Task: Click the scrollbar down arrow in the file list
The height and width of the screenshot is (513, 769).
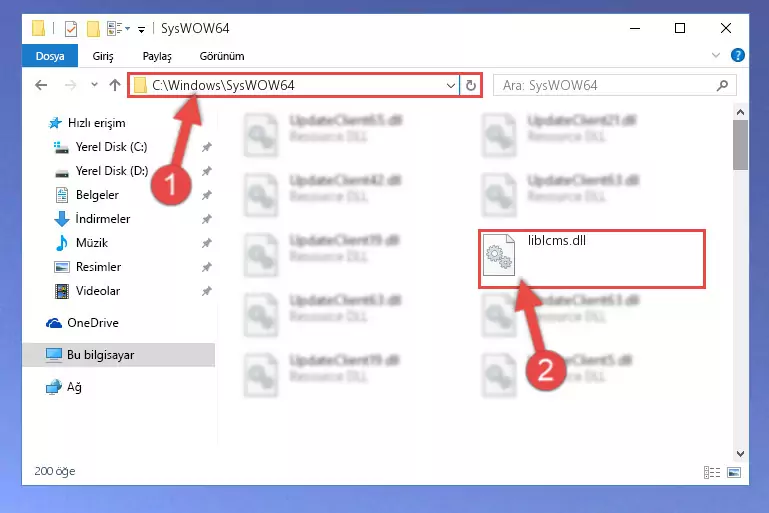Action: [x=740, y=454]
